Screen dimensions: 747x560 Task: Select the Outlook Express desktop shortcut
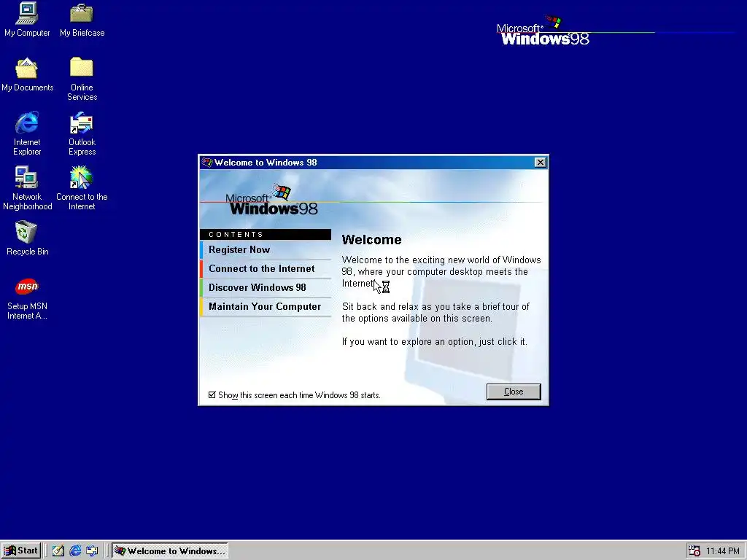(x=82, y=133)
